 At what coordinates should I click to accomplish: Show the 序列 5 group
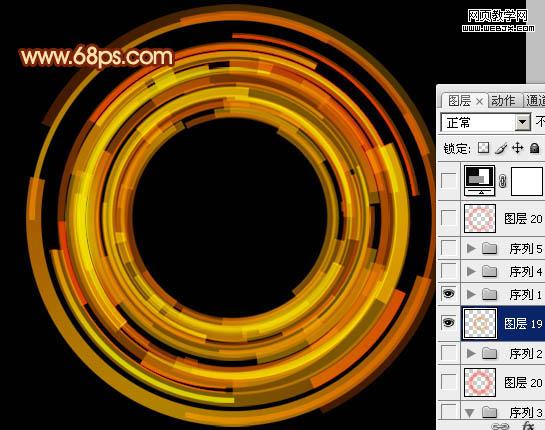click(x=449, y=248)
